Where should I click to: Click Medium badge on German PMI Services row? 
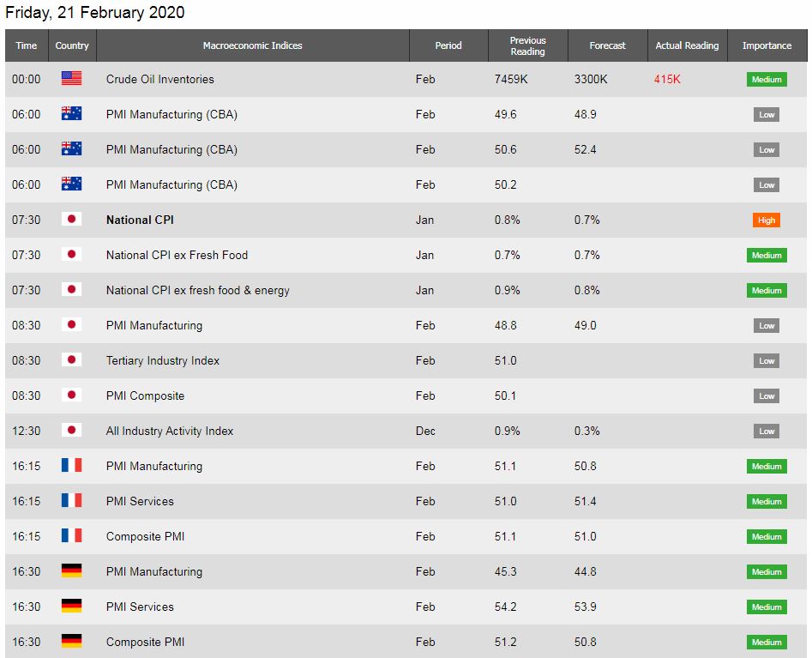[x=767, y=607]
